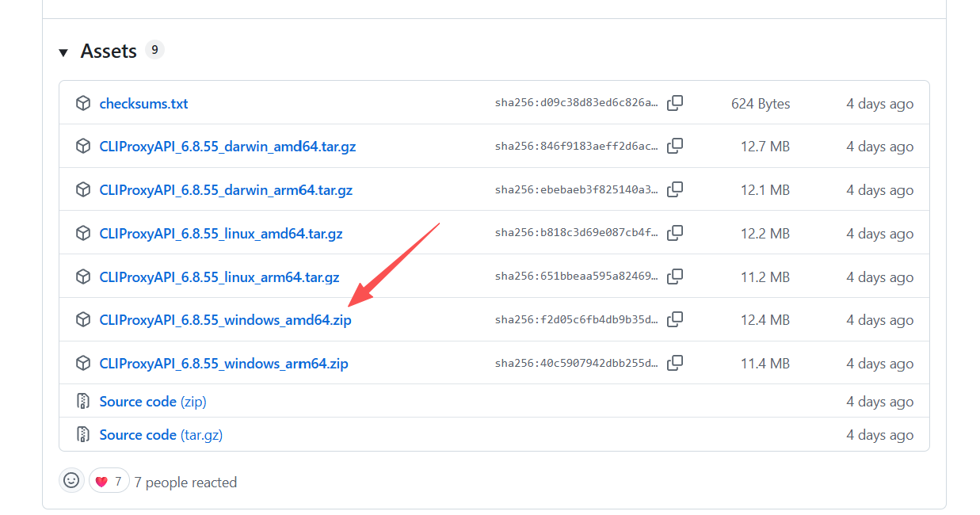The width and height of the screenshot is (980, 515).
Task: Click the 11.2 MB size value
Action: click(x=765, y=277)
